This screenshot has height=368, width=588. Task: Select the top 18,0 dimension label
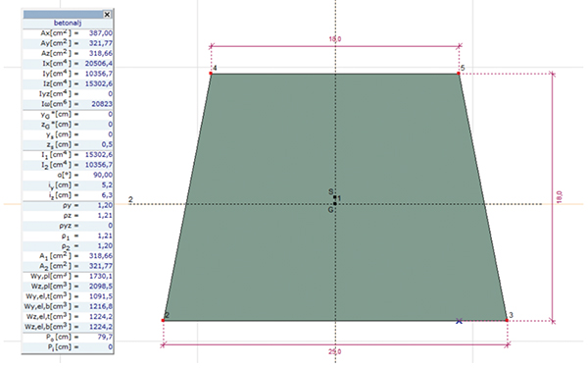pyautogui.click(x=335, y=39)
